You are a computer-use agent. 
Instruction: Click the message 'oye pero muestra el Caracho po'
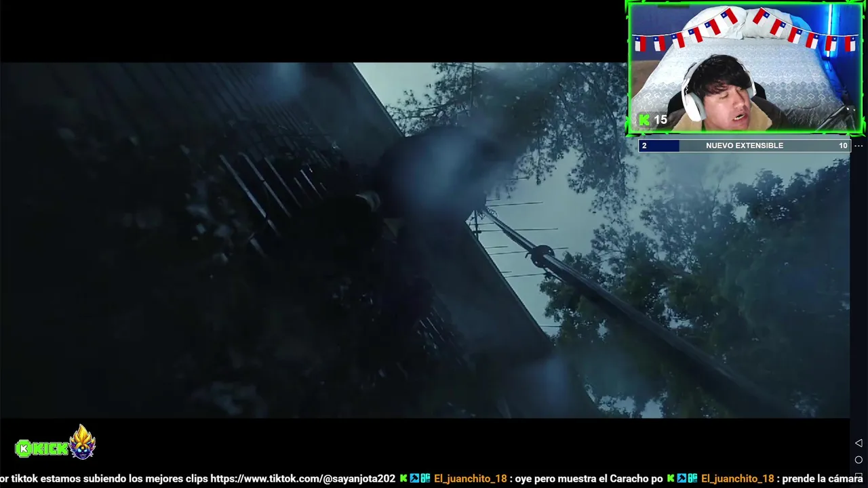(x=589, y=479)
